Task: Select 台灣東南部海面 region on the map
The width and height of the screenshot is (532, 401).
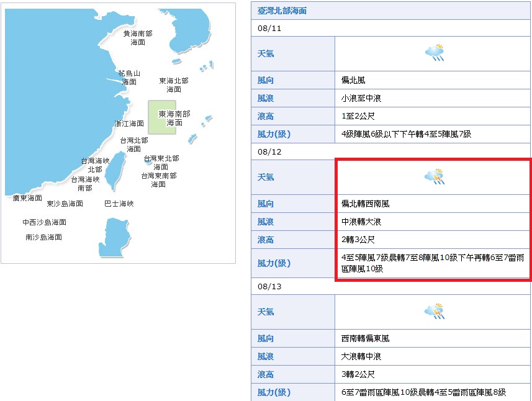Action: point(159,180)
